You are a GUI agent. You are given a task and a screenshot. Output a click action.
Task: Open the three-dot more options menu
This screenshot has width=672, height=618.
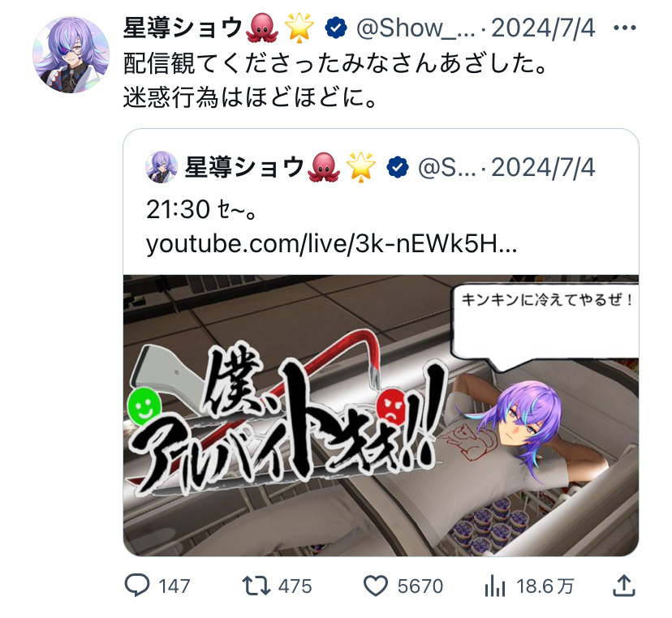[x=624, y=28]
